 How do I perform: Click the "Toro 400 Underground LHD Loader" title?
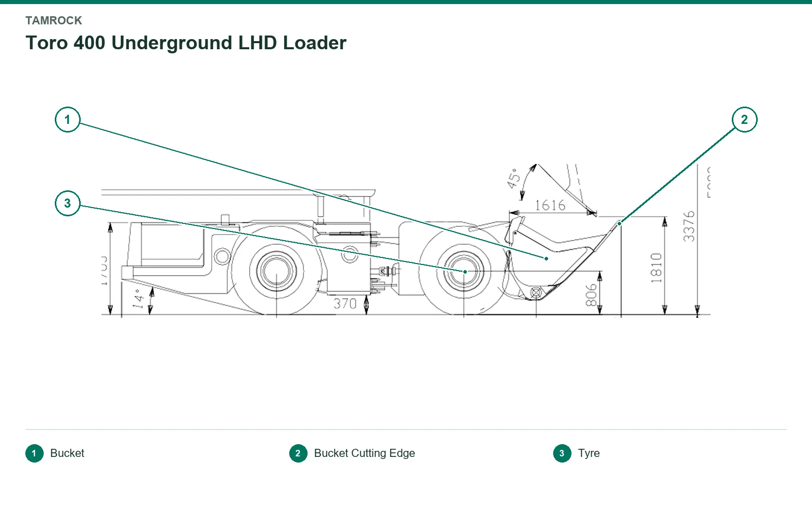186,43
